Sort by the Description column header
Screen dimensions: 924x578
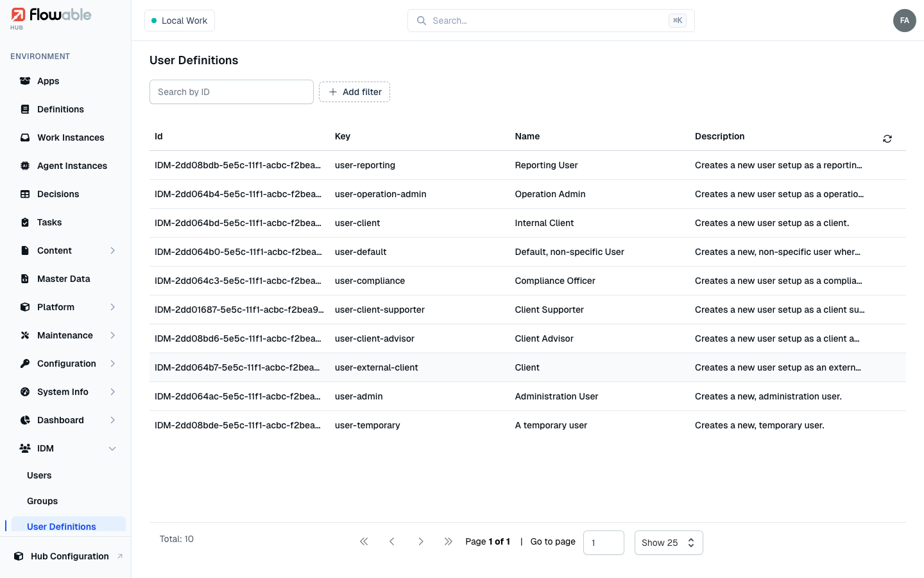pos(720,136)
